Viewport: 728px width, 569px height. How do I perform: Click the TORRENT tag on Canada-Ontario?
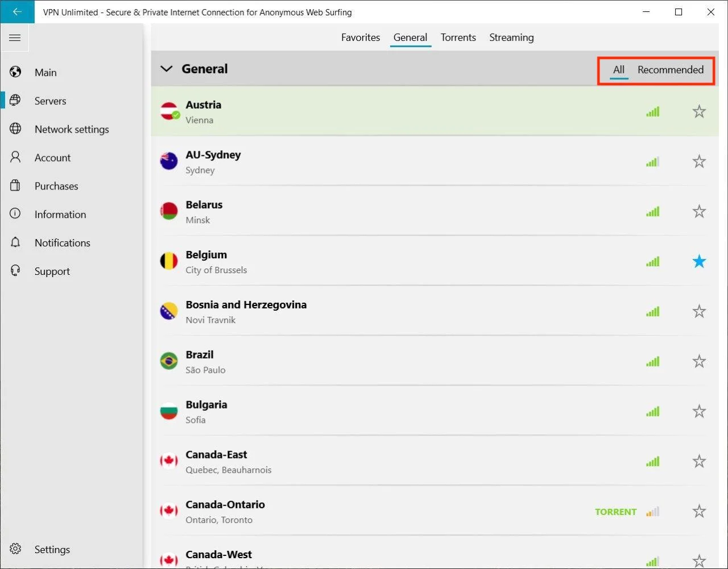pos(616,512)
